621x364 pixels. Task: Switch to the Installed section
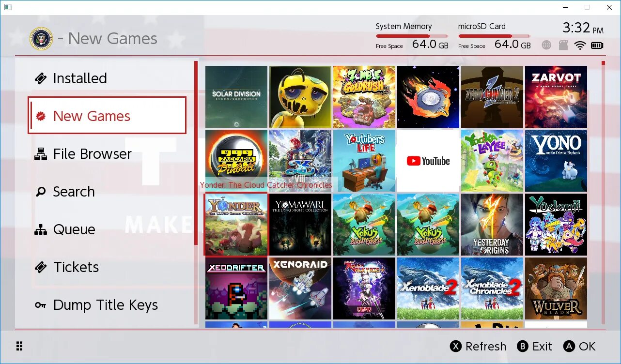pos(80,78)
